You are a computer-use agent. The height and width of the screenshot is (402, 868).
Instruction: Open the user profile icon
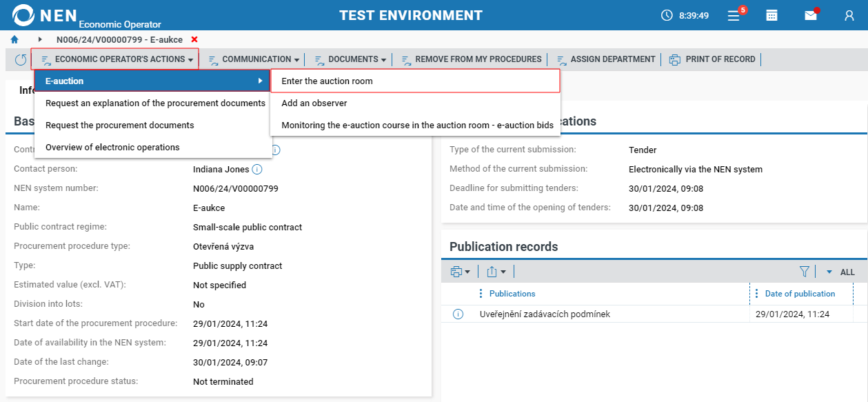pos(849,15)
